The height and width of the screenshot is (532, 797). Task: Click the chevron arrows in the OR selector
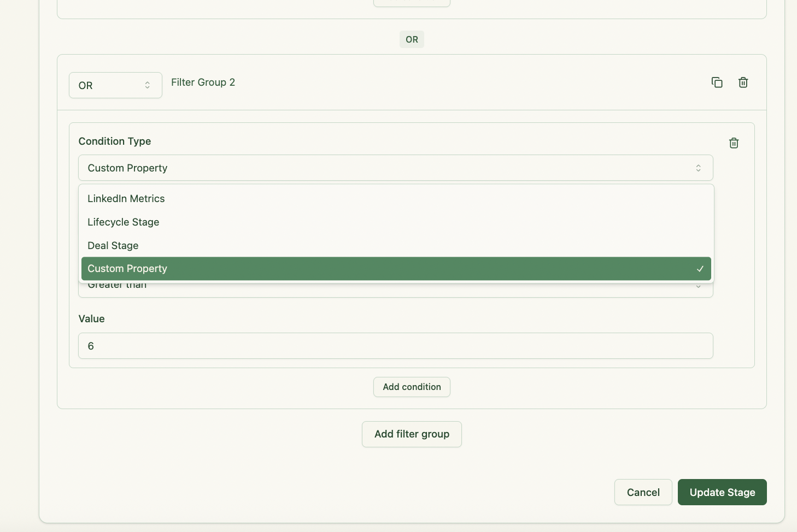(147, 85)
